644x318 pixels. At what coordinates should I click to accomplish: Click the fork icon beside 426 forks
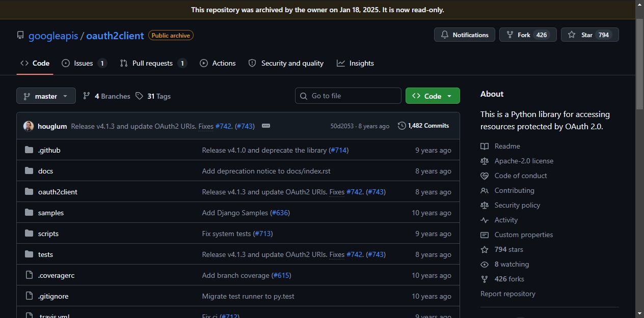pyautogui.click(x=485, y=279)
